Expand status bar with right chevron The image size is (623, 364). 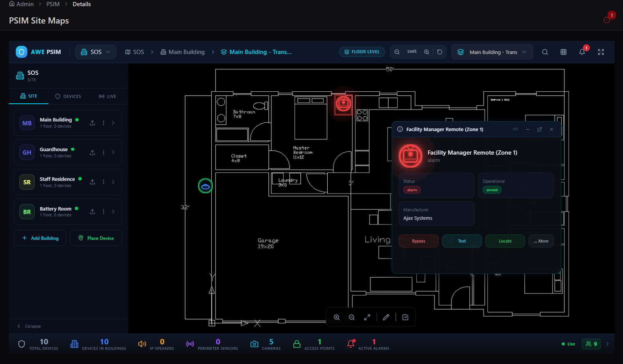click(x=608, y=344)
